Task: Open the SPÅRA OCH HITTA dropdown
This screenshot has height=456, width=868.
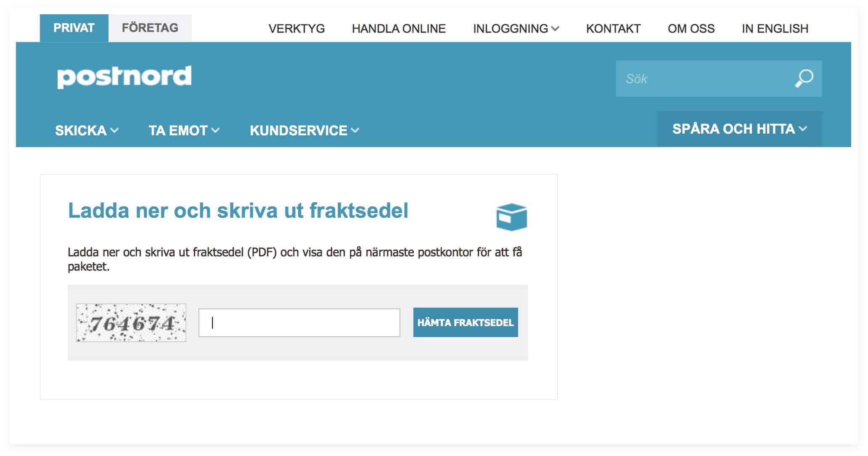Action: click(739, 129)
